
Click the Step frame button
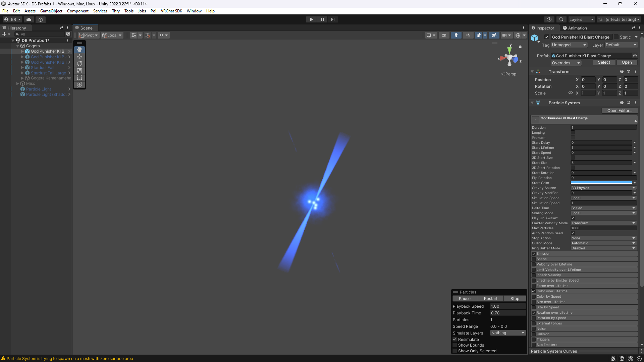coord(332,19)
